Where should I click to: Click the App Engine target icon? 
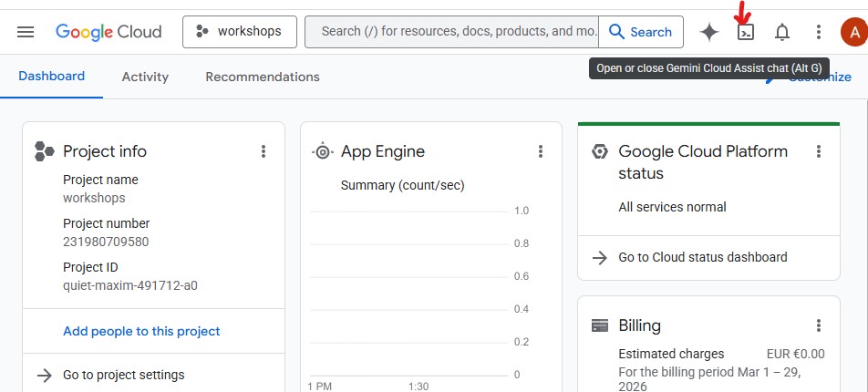coord(323,151)
